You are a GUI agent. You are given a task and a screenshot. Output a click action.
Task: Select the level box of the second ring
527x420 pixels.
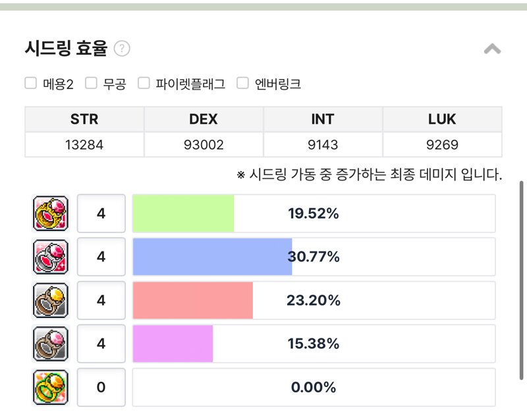click(101, 257)
